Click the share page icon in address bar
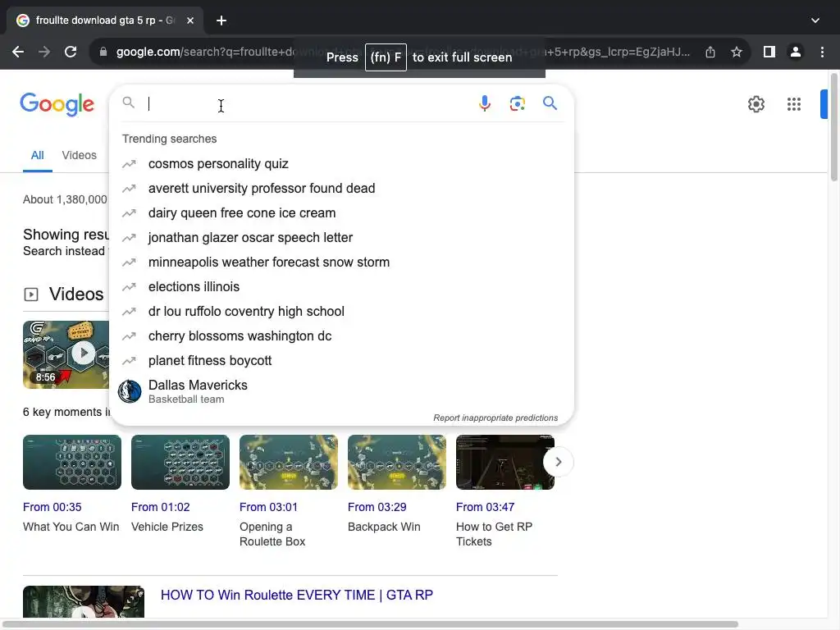Image resolution: width=840 pixels, height=630 pixels. pos(710,52)
